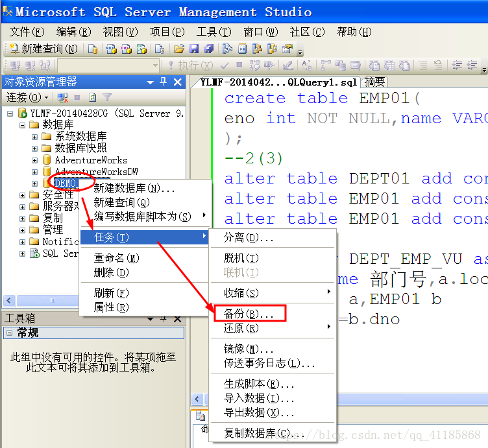Click query editor horizontal scrollbar left arrow
The width and height of the screenshot is (488, 448).
pos(197,399)
